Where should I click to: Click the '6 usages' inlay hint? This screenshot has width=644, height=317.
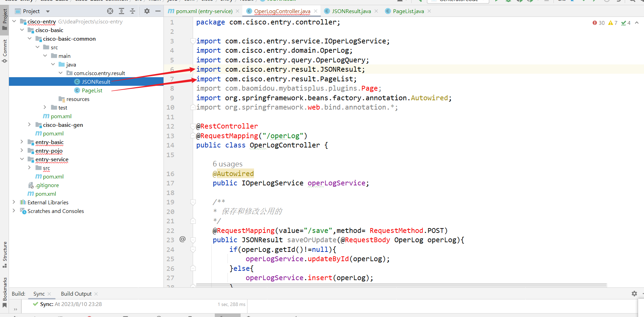(228, 164)
